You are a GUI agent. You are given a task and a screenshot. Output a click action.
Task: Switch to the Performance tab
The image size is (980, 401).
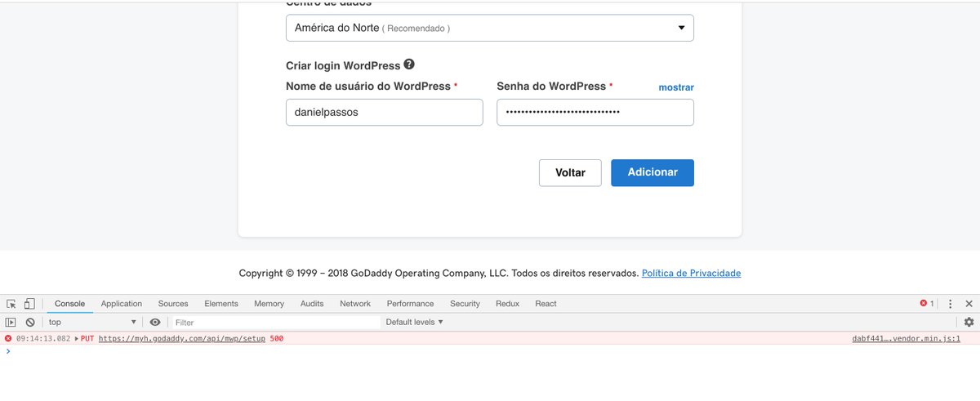[411, 304]
